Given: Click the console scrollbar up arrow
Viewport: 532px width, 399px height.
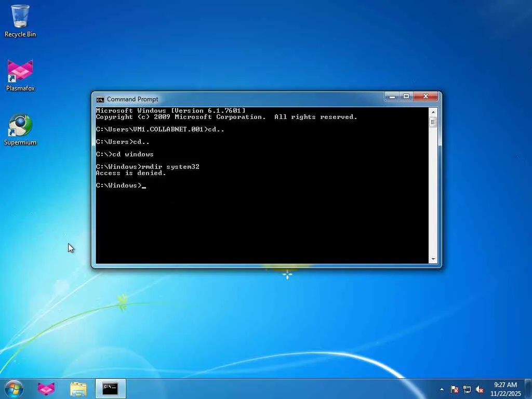Looking at the screenshot, I should (433, 112).
